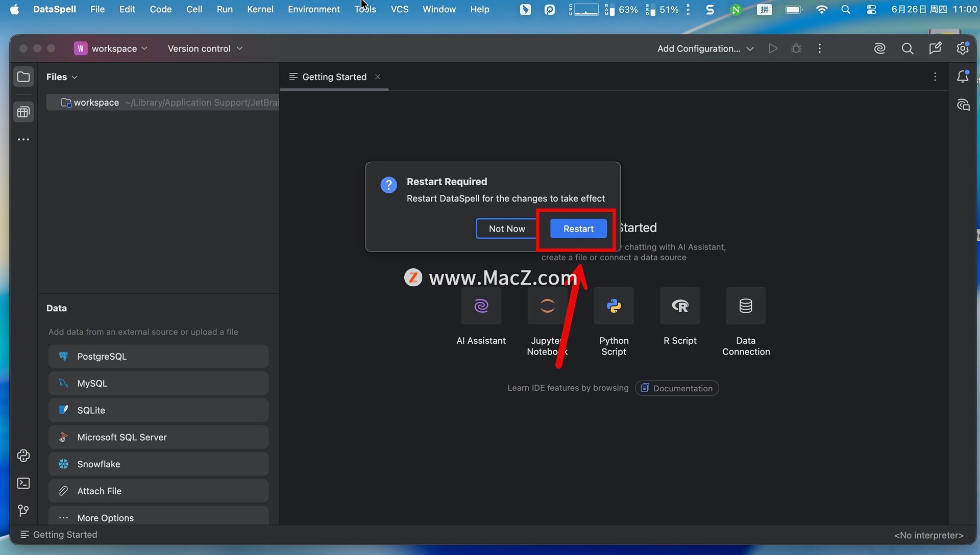Expand the workspace project dropdown
The image size is (980, 555).
click(x=111, y=48)
